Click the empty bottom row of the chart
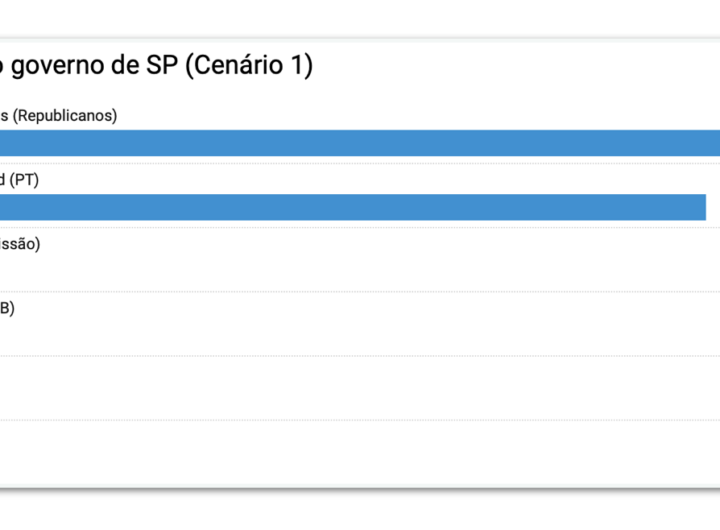Screen dimensions: 720x530 pos(360,452)
